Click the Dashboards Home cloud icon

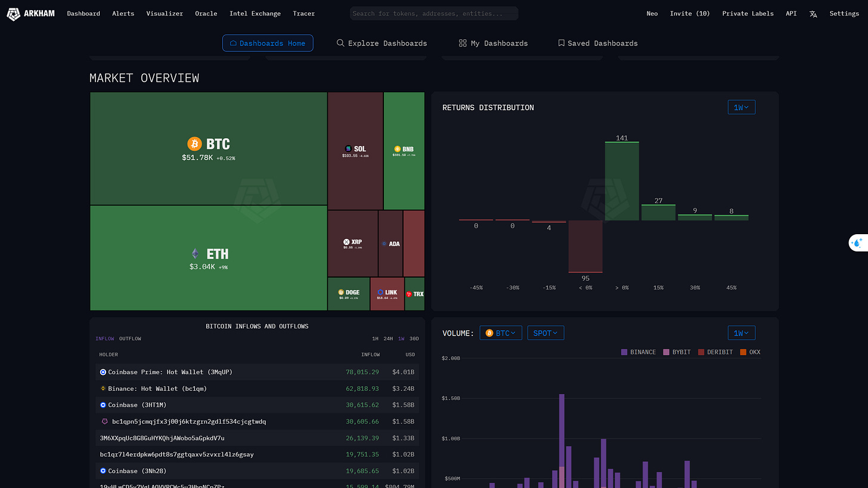(234, 43)
